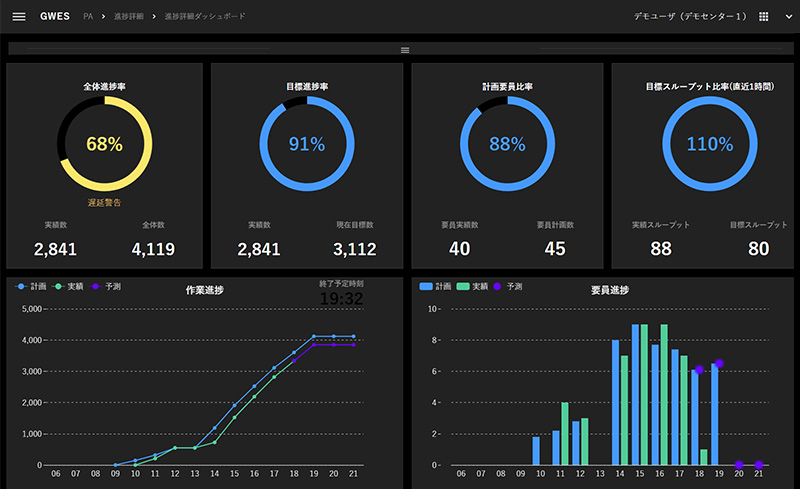This screenshot has height=489, width=800.
Task: Select the 全体進捗率 card title
Action: tap(104, 87)
